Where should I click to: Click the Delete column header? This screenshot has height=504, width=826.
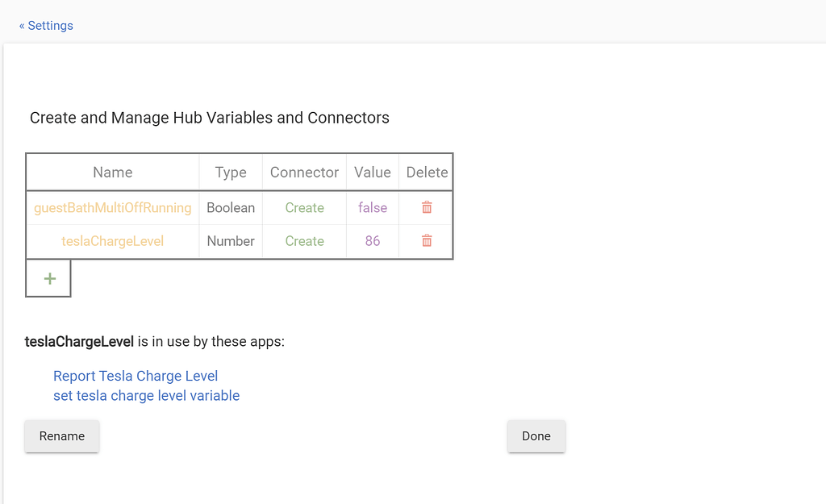click(x=426, y=172)
